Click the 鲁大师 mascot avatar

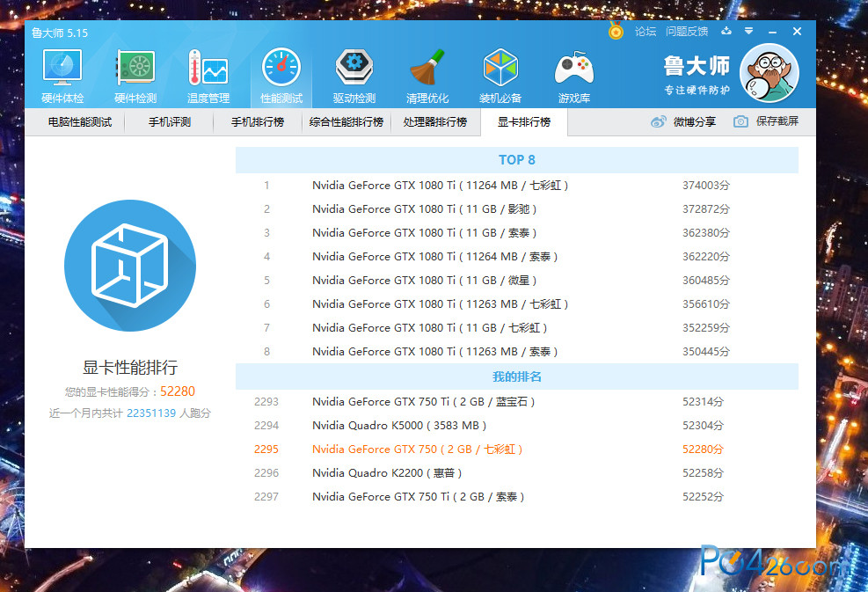pyautogui.click(x=770, y=73)
